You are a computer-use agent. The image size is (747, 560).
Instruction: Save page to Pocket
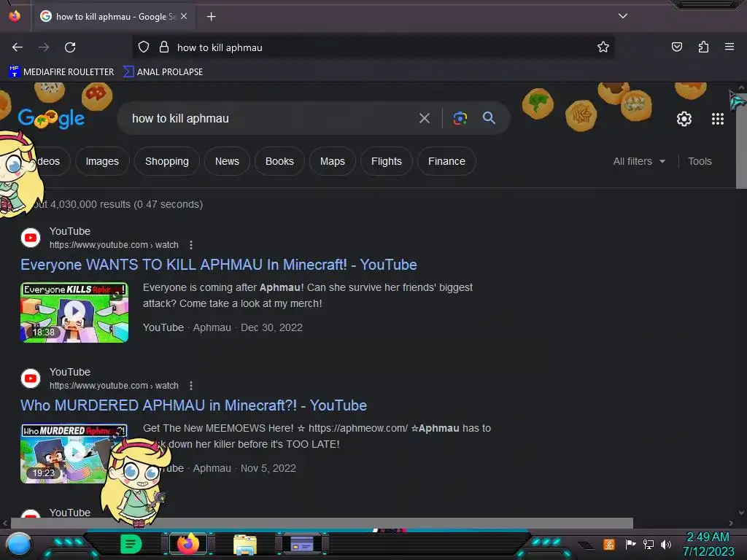click(676, 47)
